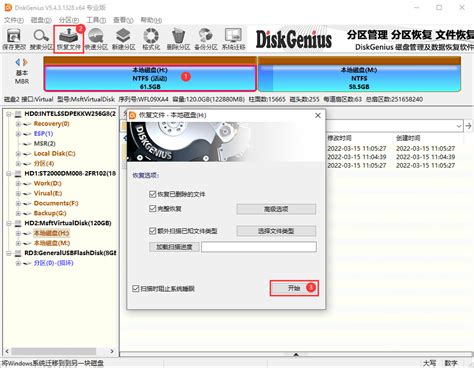Toggle the 额外扫描已知文件类型 checkbox
This screenshot has width=474, height=368.
coord(152,231)
